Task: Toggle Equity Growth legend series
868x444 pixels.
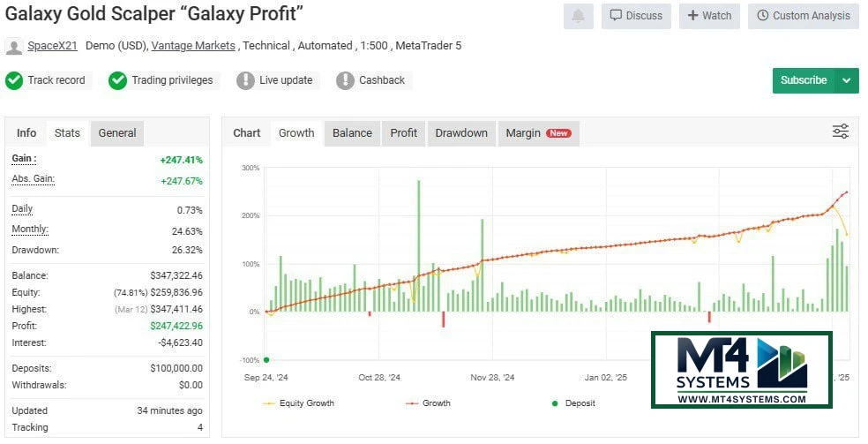Action: coord(298,403)
